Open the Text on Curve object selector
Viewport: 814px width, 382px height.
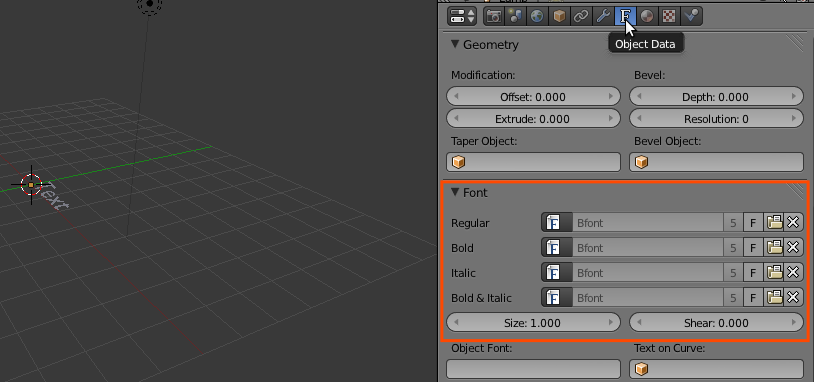coord(716,369)
